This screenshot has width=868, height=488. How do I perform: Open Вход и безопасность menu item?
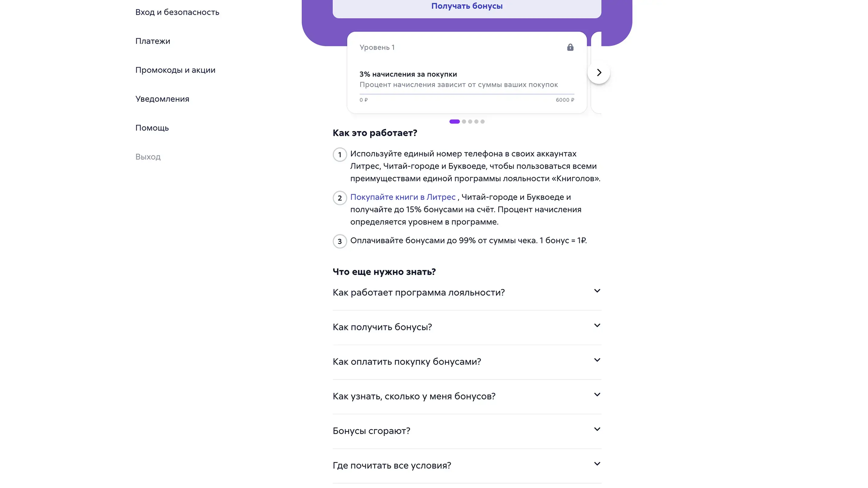177,12
